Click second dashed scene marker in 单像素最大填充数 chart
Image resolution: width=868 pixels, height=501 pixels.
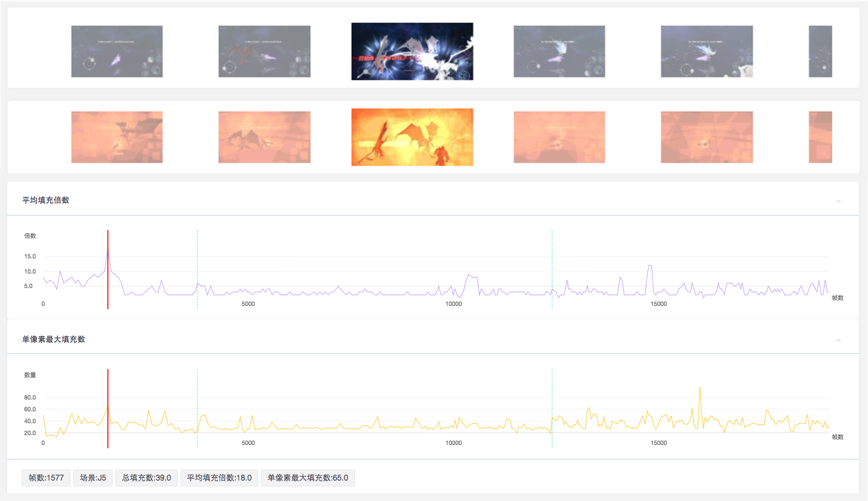(552, 409)
